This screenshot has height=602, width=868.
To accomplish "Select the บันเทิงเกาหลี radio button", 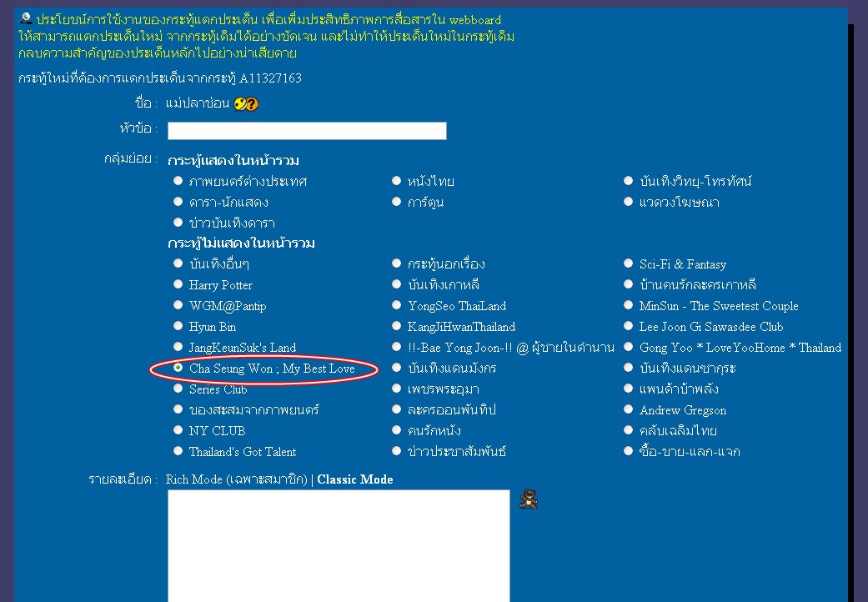I will click(x=396, y=284).
